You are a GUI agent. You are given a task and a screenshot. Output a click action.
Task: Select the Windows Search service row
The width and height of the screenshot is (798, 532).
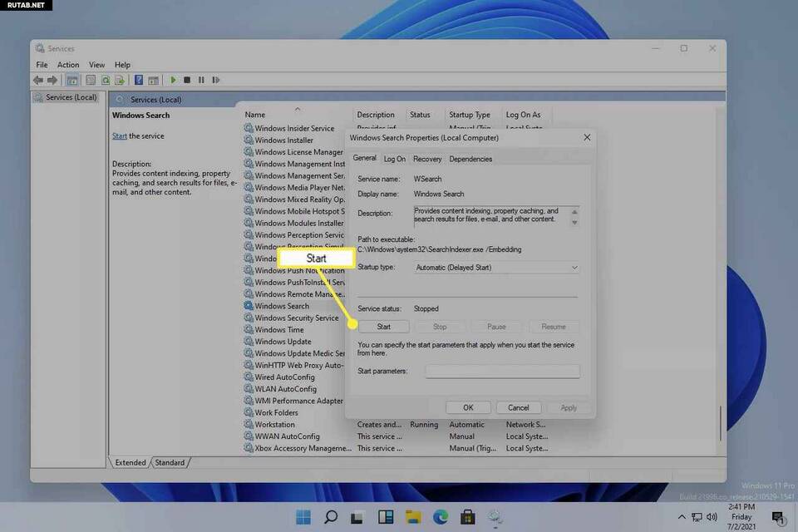click(x=282, y=306)
